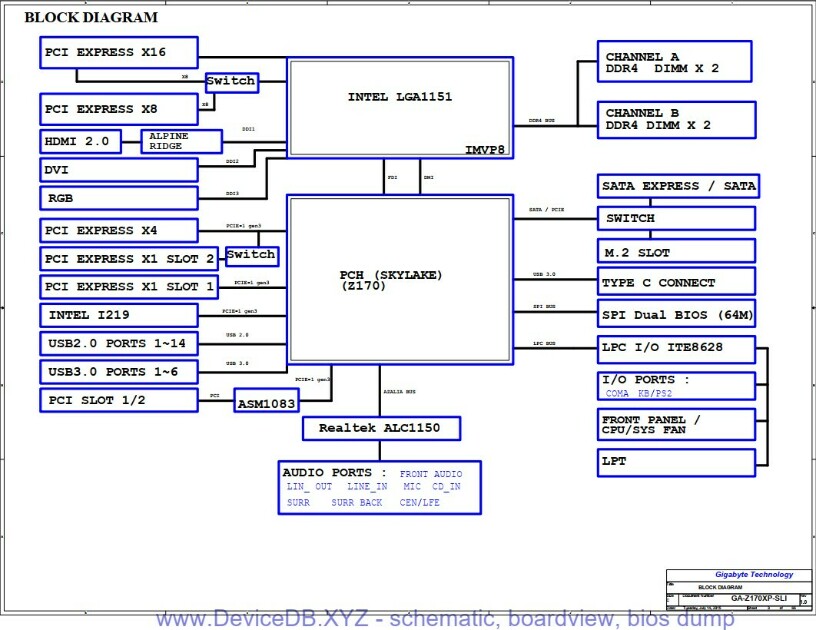Click the LPT block
This screenshot has height=630, width=816.
pos(676,463)
